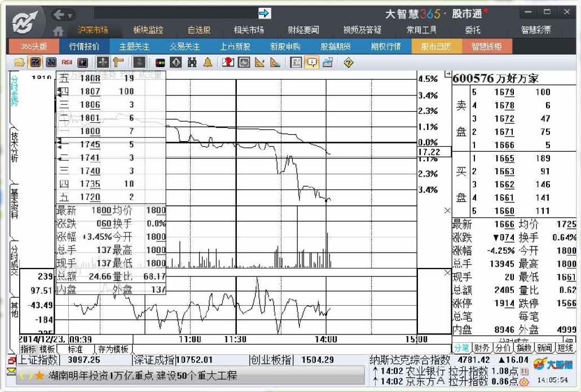This screenshot has width=581, height=392.
Task: Switch to 新闻 bottom tab
Action: [544, 348]
